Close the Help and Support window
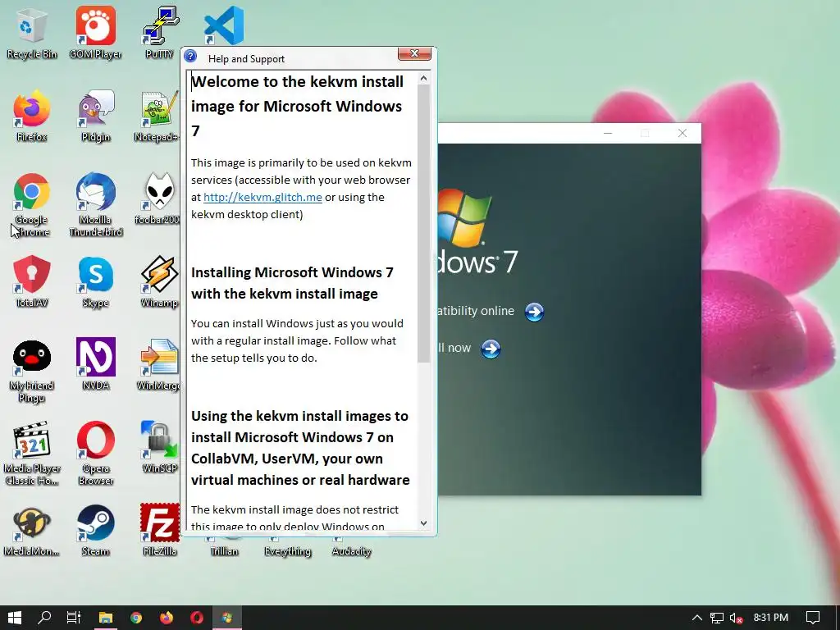Viewport: 840px width, 630px height. point(414,53)
